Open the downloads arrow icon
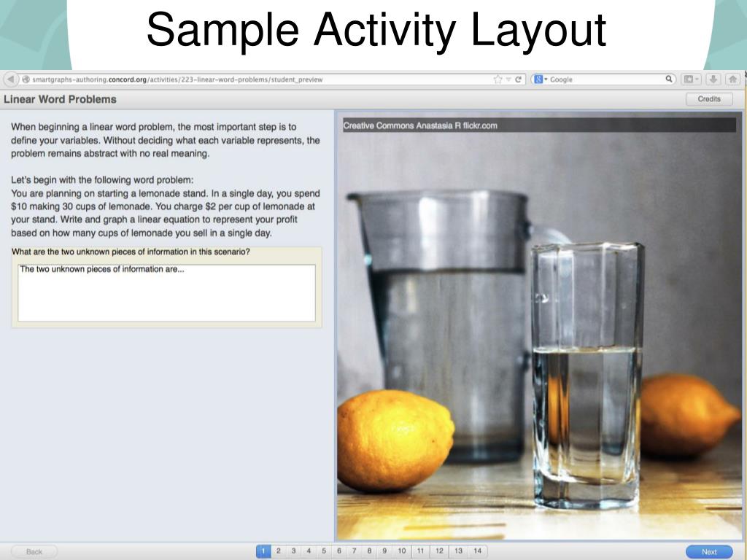 (713, 79)
